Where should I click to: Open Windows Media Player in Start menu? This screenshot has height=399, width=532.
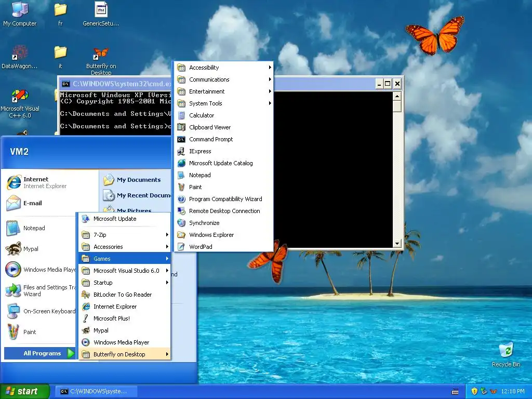[x=40, y=270]
